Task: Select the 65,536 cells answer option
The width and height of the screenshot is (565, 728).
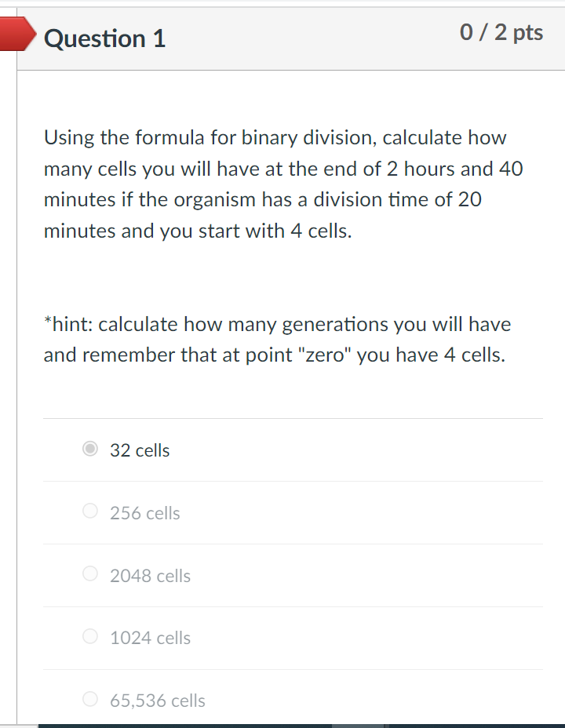Action: 89,699
